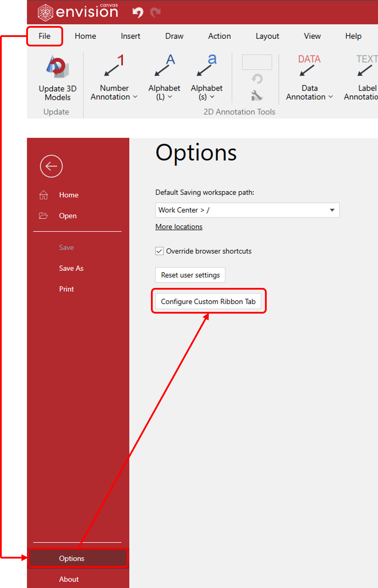Click Configure Custom Ribbon Tab button

(x=208, y=301)
